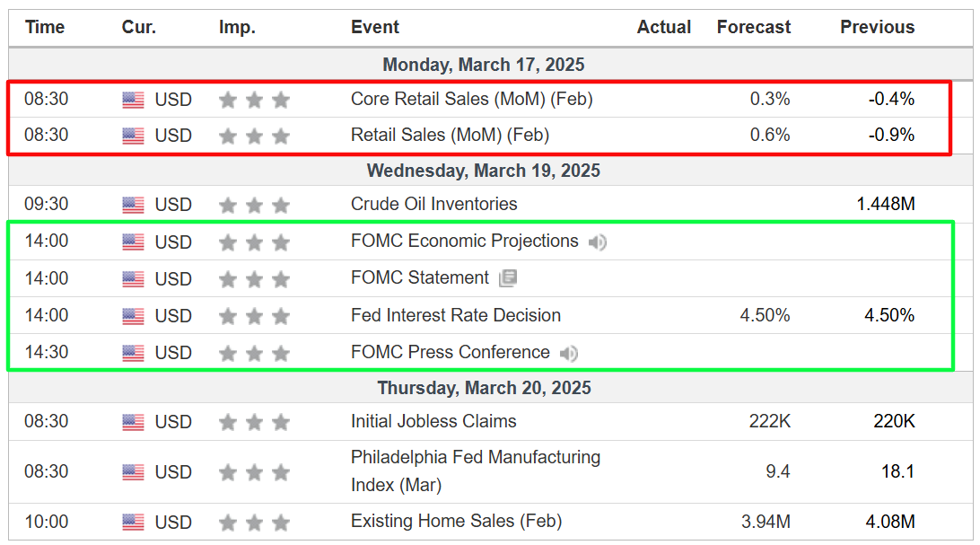Click the speaker icon beside FOMC Economic Projections
The image size is (980, 545).
click(598, 242)
